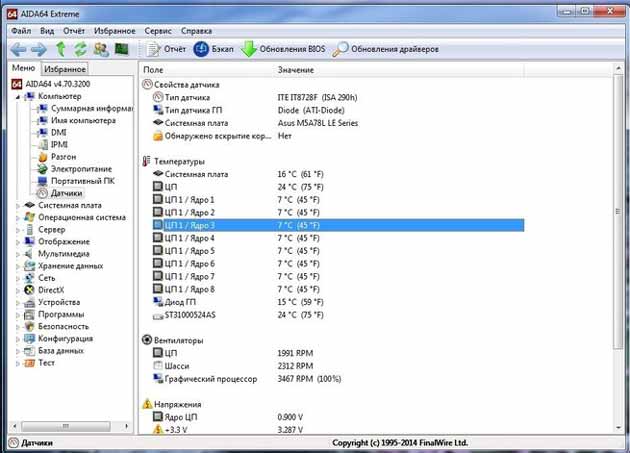The height and width of the screenshot is (453, 630).
Task: Switch to the Меню tab
Action: [23, 68]
